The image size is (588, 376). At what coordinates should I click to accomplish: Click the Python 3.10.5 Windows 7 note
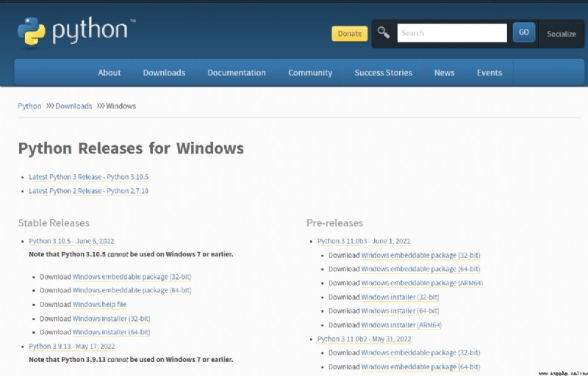[x=131, y=254]
